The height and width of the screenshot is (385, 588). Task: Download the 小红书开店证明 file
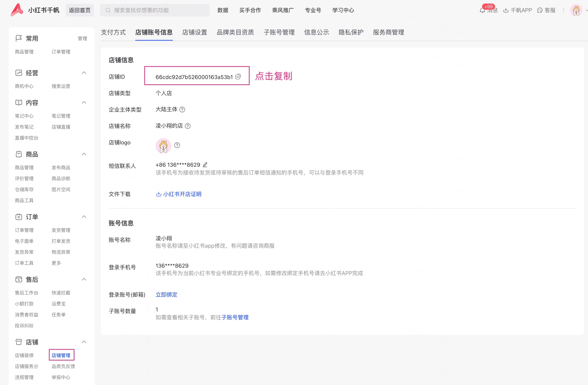(179, 194)
